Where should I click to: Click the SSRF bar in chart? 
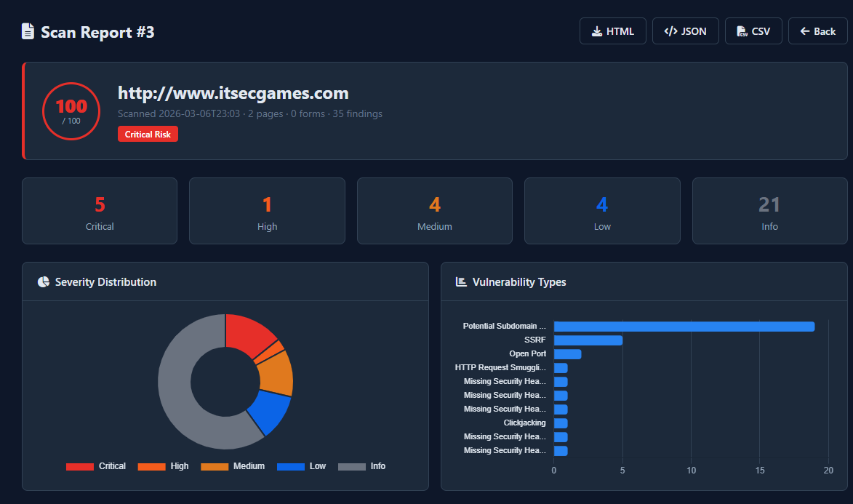588,340
